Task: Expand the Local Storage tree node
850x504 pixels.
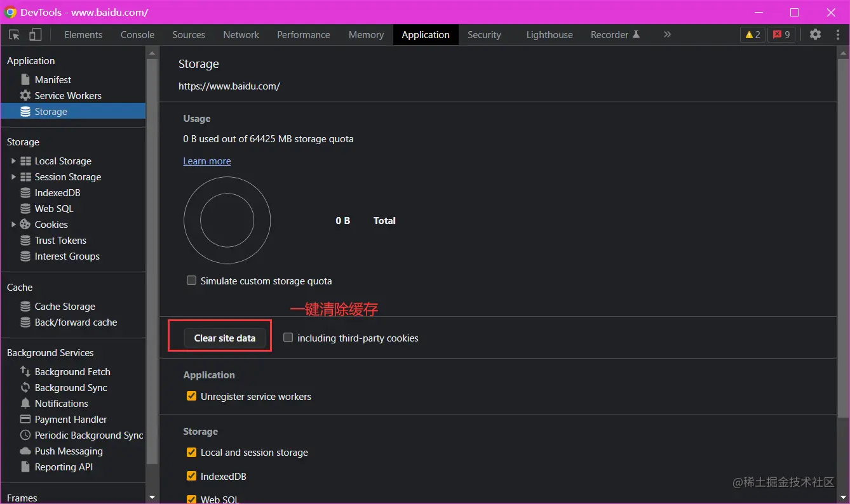Action: [x=13, y=161]
